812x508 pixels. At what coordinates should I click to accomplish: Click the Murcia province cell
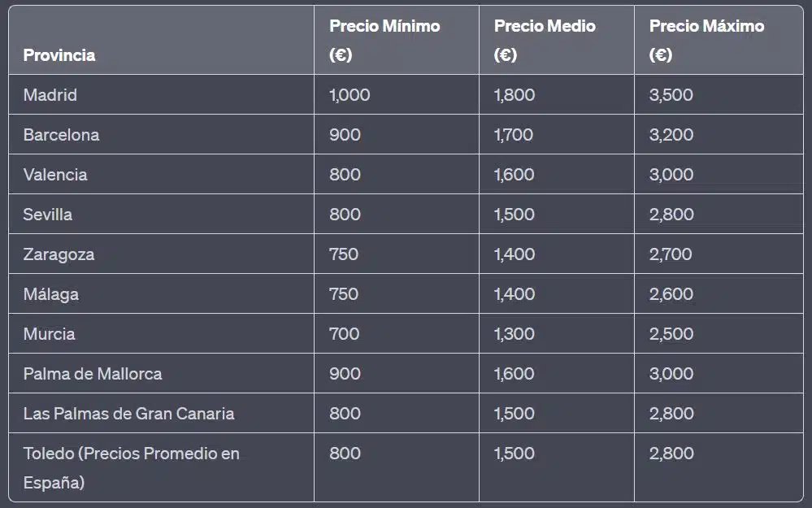(x=50, y=334)
